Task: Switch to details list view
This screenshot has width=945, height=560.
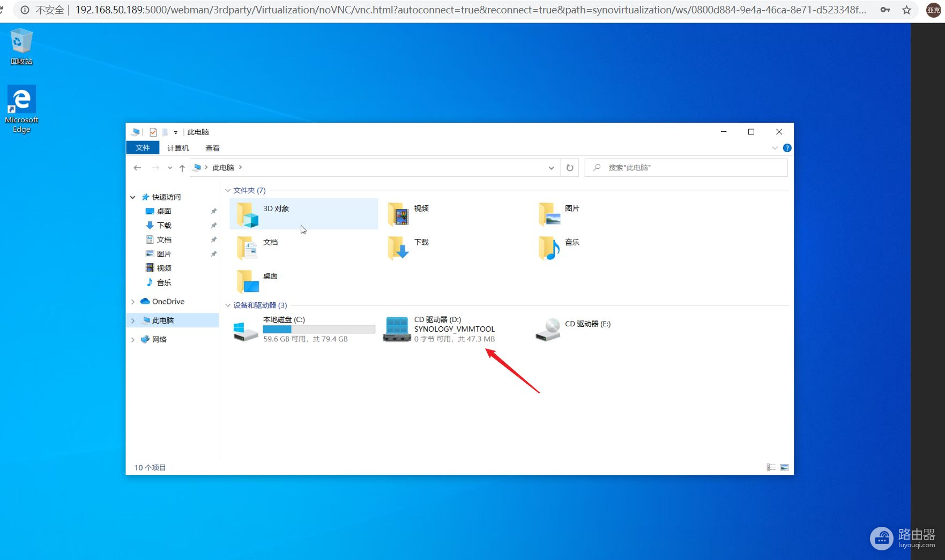Action: click(771, 467)
